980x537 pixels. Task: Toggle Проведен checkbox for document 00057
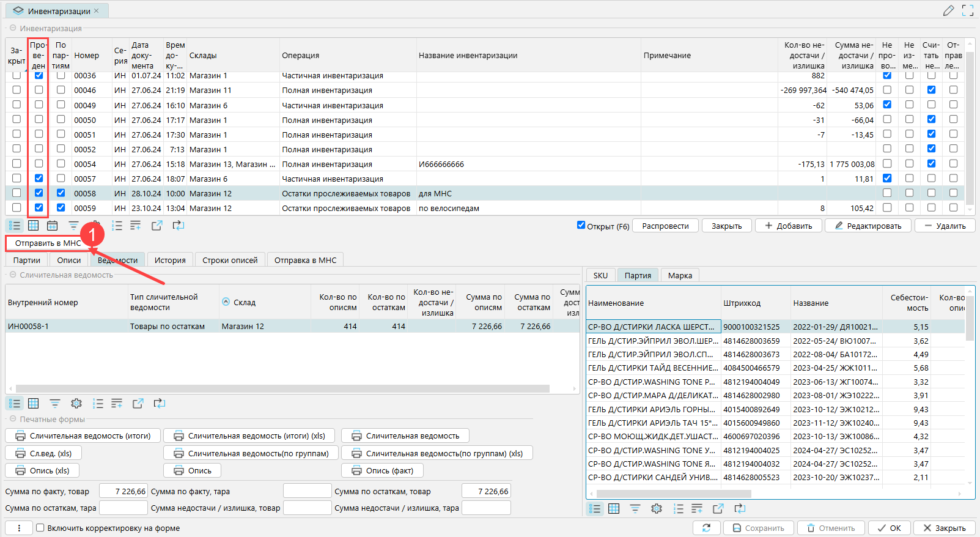(x=39, y=179)
